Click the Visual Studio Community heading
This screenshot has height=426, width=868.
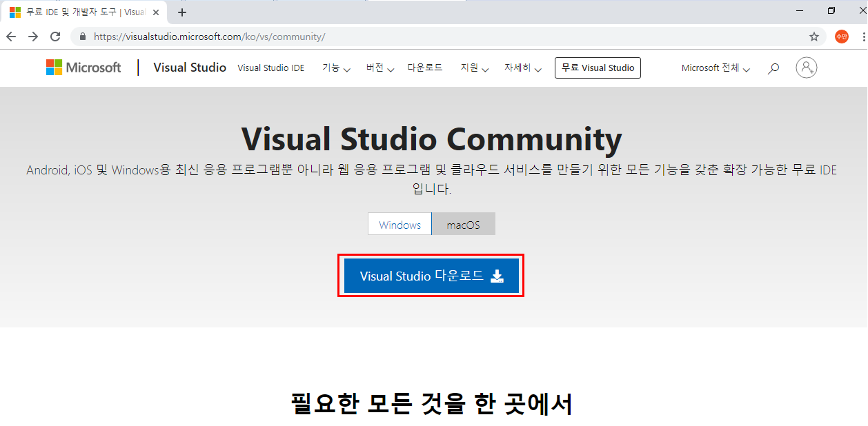pos(431,139)
